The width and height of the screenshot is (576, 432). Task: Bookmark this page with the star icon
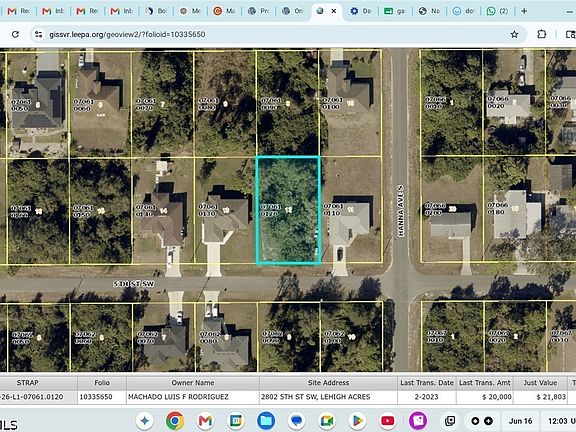coord(514,34)
